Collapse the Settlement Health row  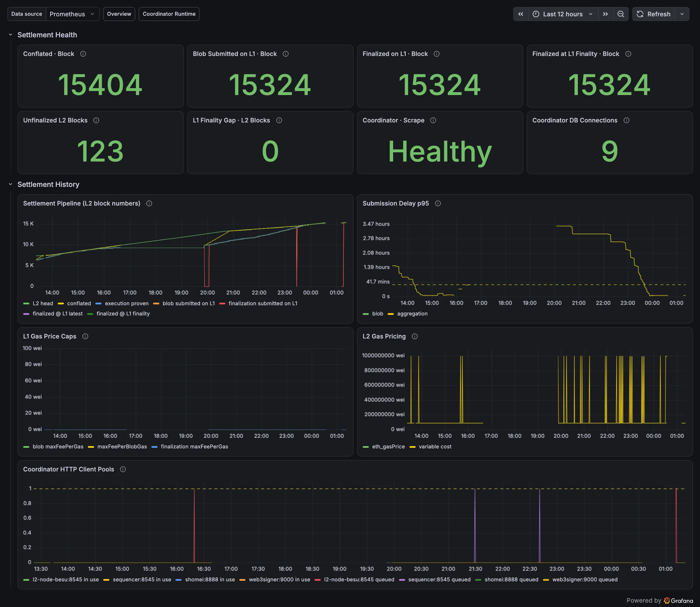10,35
